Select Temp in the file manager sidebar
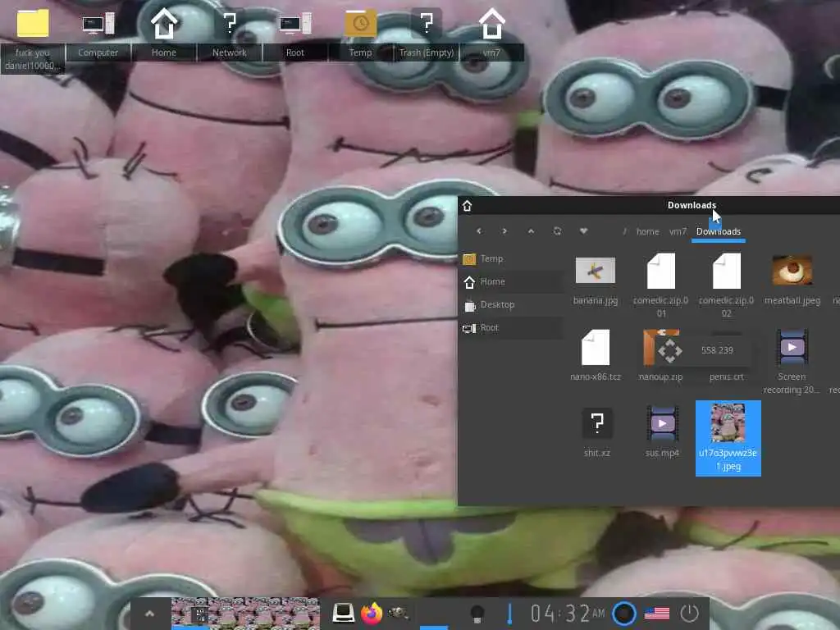The width and height of the screenshot is (840, 630). 512,258
